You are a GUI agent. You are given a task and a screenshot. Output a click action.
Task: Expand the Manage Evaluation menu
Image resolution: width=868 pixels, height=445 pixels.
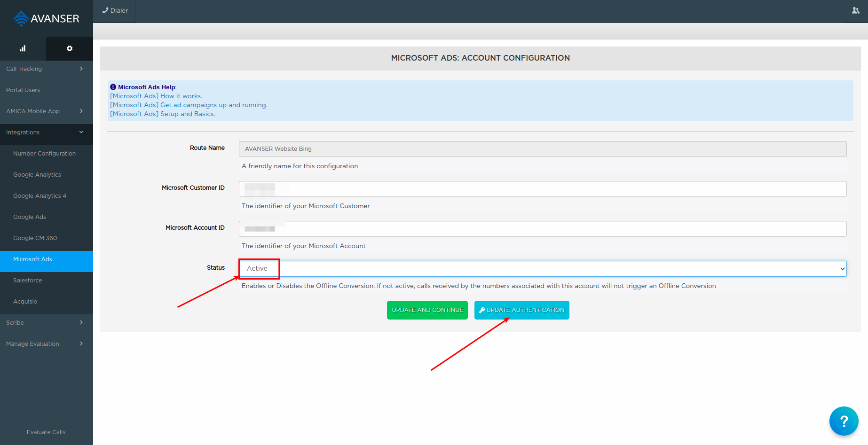[x=47, y=344]
